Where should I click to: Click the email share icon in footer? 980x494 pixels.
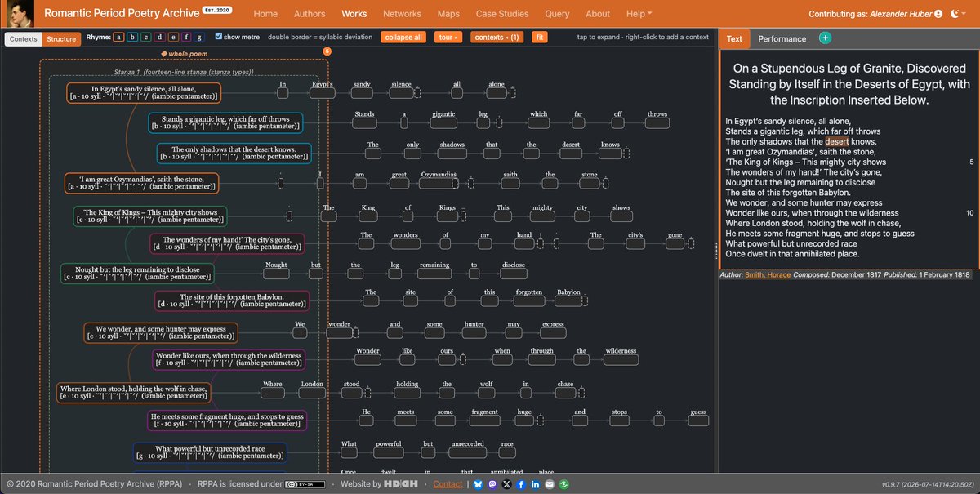pyautogui.click(x=549, y=484)
